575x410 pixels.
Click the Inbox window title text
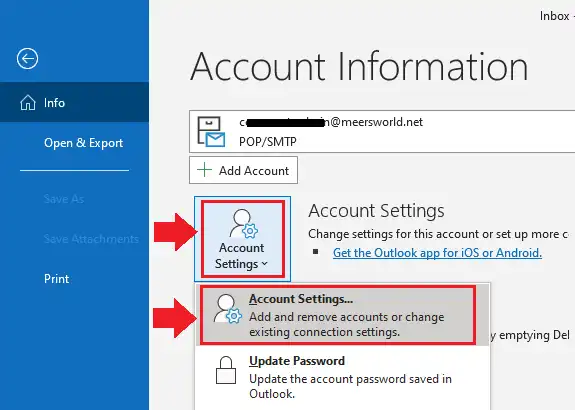(554, 16)
